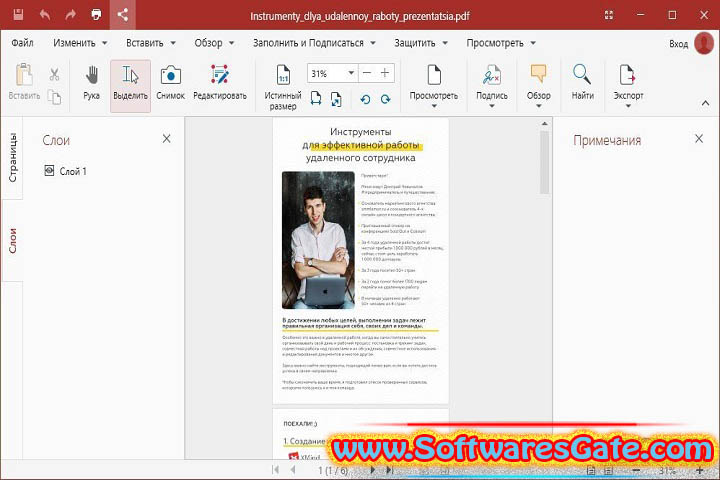720x480 pixels.
Task: Print the document via printer icon
Action: 96,15
